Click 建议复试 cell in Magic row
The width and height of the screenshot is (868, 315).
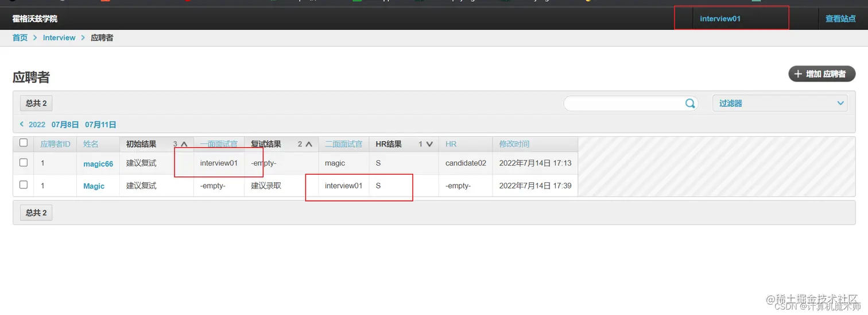point(141,186)
